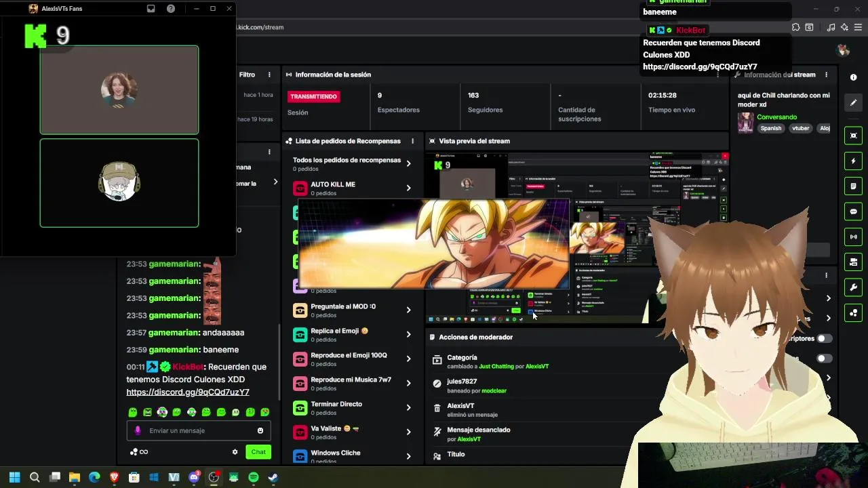868x488 pixels.
Task: Click gamemarian username at 23:59
Action: [174, 350]
